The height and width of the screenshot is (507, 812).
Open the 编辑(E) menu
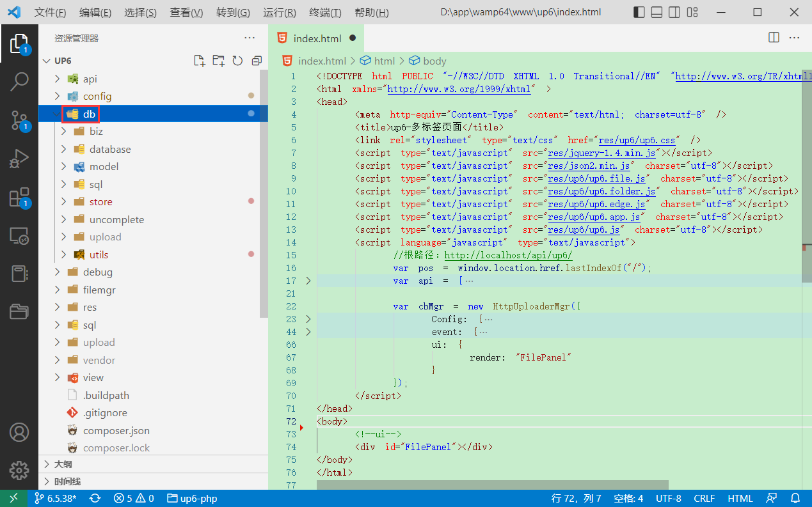tap(95, 13)
